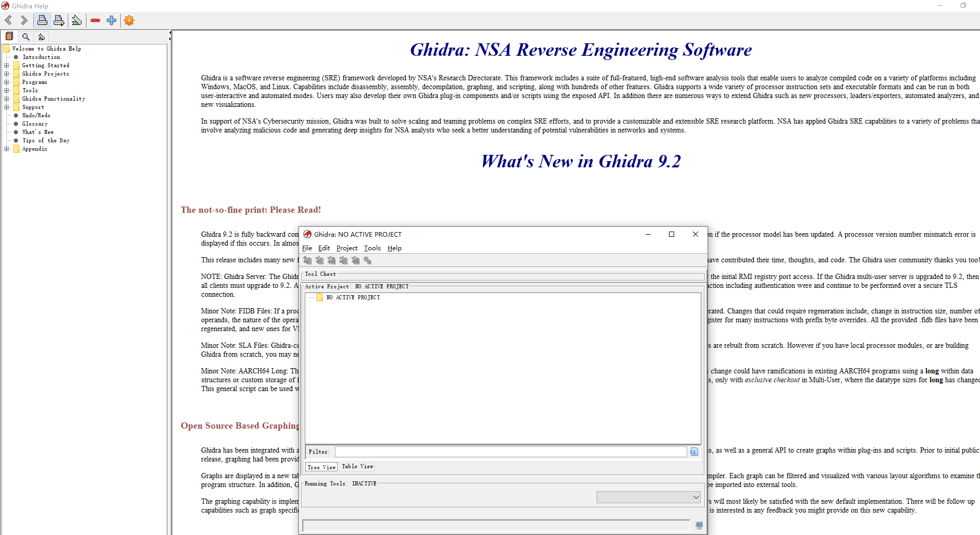This screenshot has width=980, height=535.
Task: Click the Tool Chest panel
Action: coord(503,276)
